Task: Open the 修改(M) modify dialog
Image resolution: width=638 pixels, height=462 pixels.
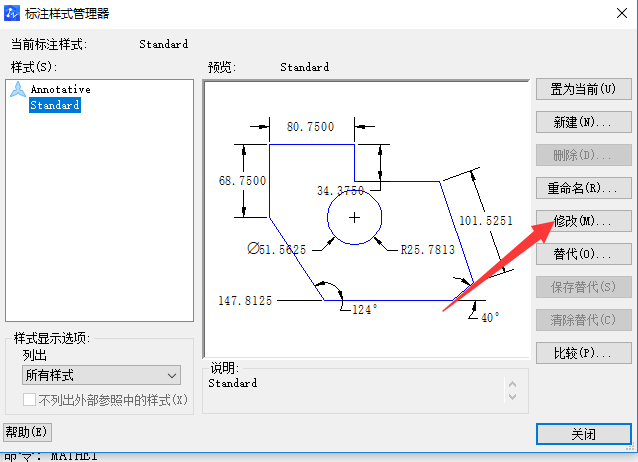Action: 584,221
